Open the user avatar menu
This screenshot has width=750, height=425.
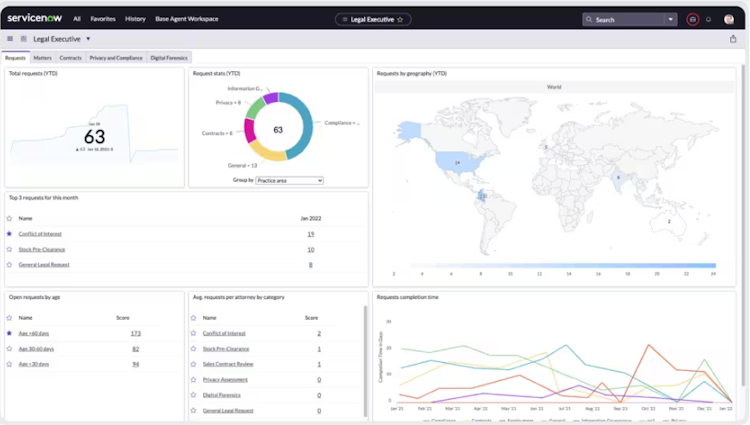pyautogui.click(x=728, y=19)
